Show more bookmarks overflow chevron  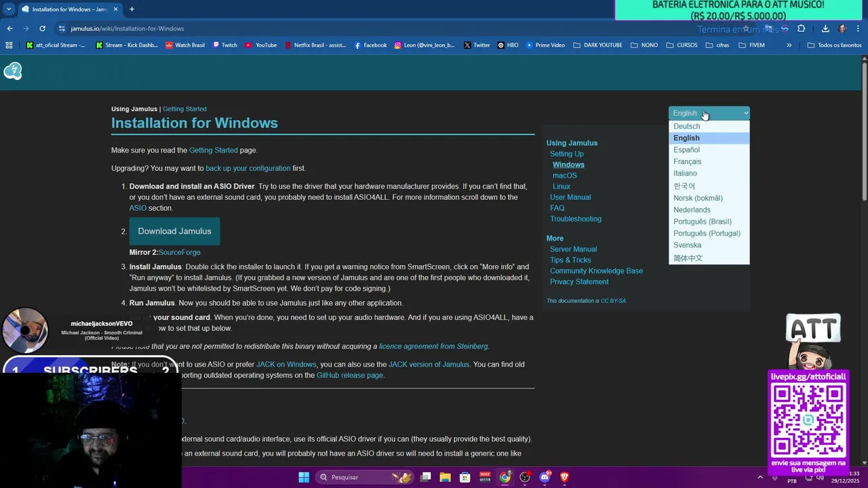click(x=789, y=45)
